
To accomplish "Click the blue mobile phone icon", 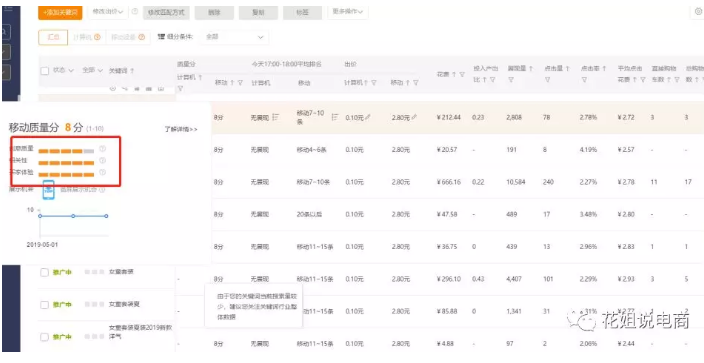I will click(48, 190).
